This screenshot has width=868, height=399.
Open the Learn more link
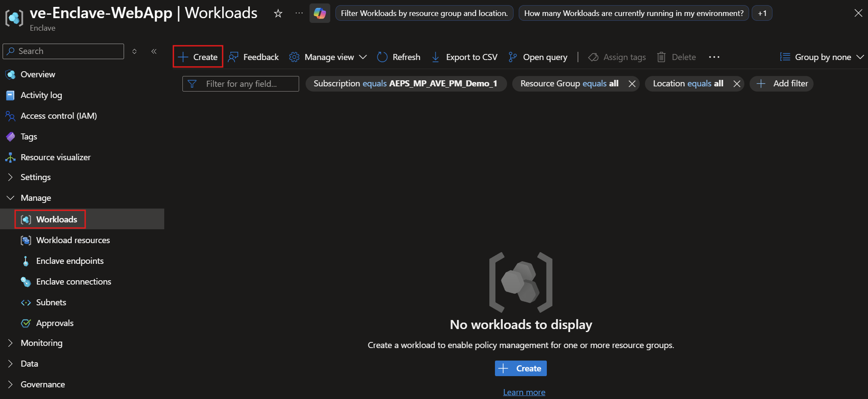(x=524, y=392)
